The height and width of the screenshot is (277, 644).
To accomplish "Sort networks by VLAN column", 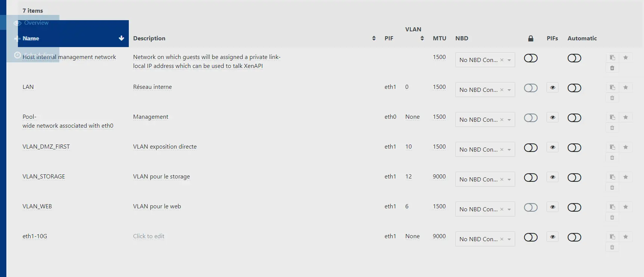I will pos(422,38).
